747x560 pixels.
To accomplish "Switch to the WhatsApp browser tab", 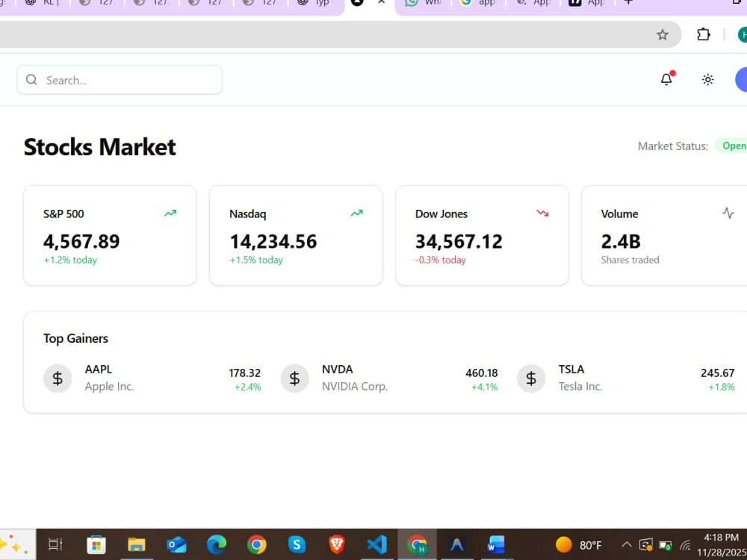I will click(422, 3).
